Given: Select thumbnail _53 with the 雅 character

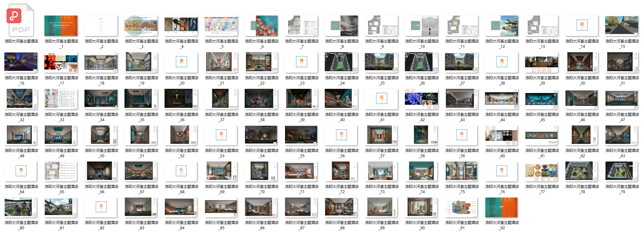Looking at the screenshot, I should pos(221,135).
